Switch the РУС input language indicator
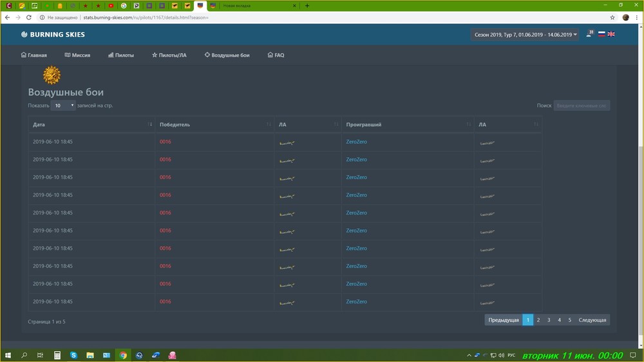This screenshot has width=644, height=362. tap(511, 356)
